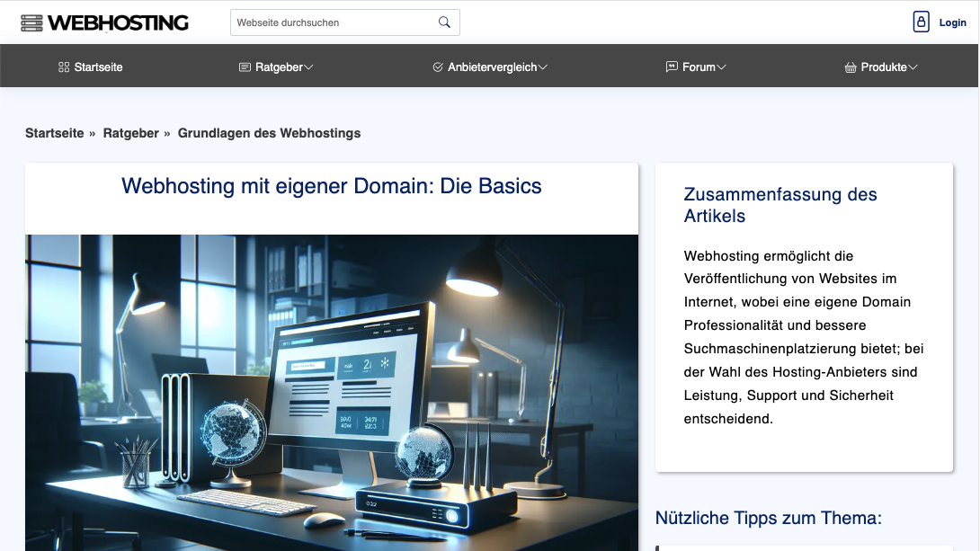Click the Forum speech bubble icon

click(x=672, y=67)
